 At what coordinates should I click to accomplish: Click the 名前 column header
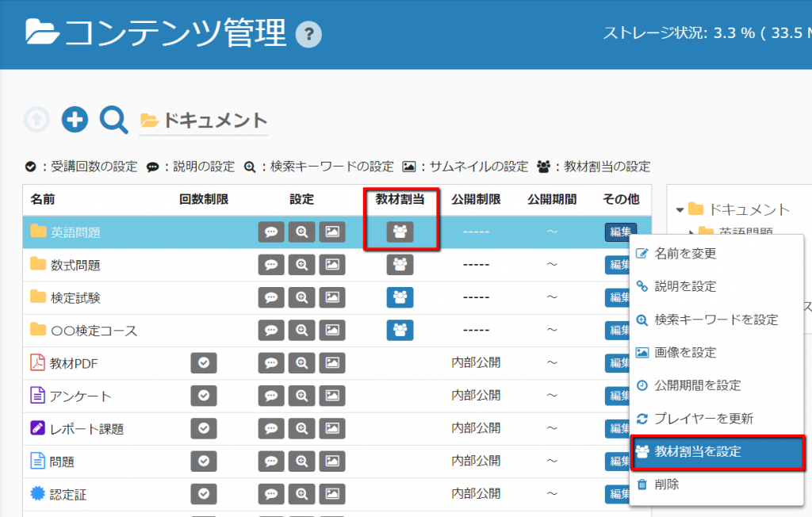43,199
